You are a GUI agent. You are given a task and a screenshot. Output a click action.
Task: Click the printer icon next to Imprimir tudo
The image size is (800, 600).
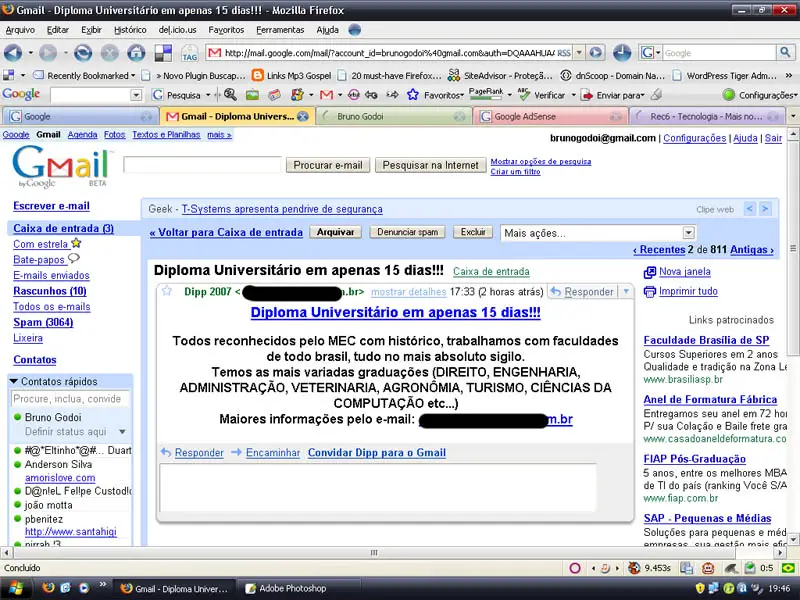[x=649, y=292]
